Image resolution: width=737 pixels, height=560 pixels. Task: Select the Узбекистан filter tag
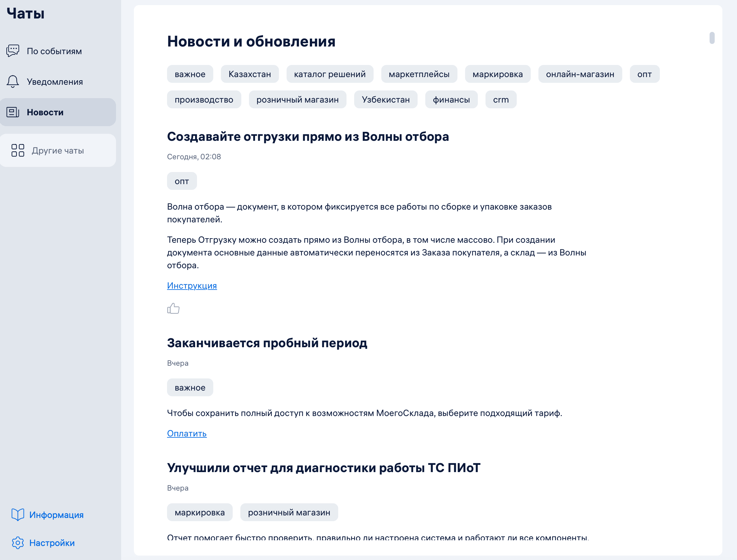pyautogui.click(x=386, y=99)
